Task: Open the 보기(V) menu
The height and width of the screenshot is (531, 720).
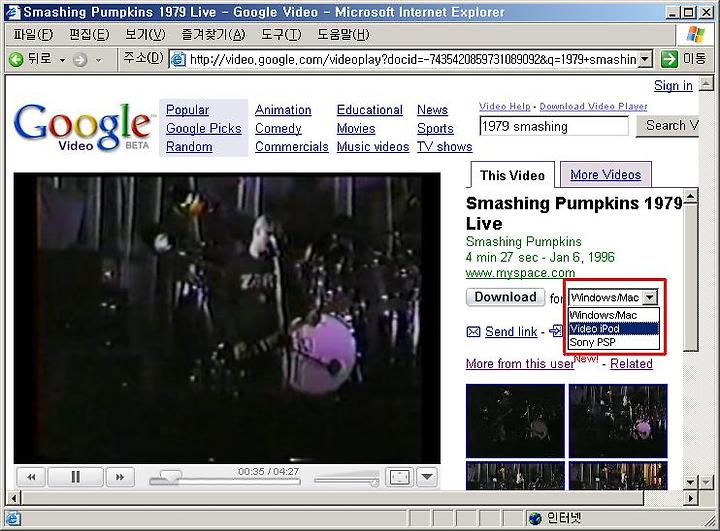Action: point(145,34)
